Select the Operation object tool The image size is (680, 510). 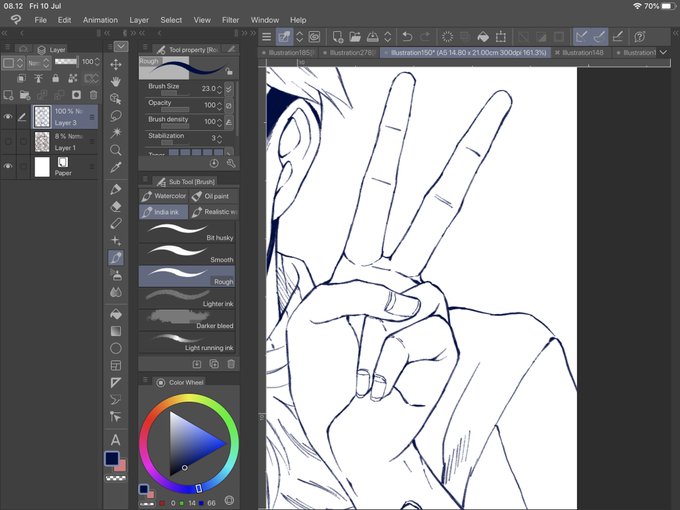coord(116,98)
